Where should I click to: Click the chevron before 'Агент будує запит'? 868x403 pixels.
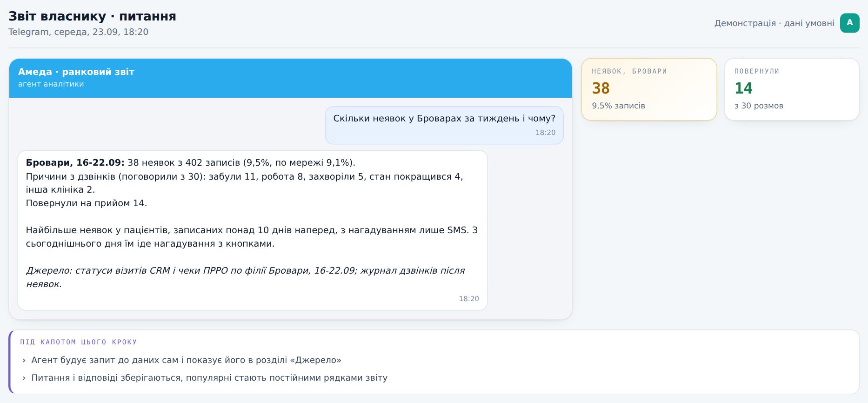24,360
